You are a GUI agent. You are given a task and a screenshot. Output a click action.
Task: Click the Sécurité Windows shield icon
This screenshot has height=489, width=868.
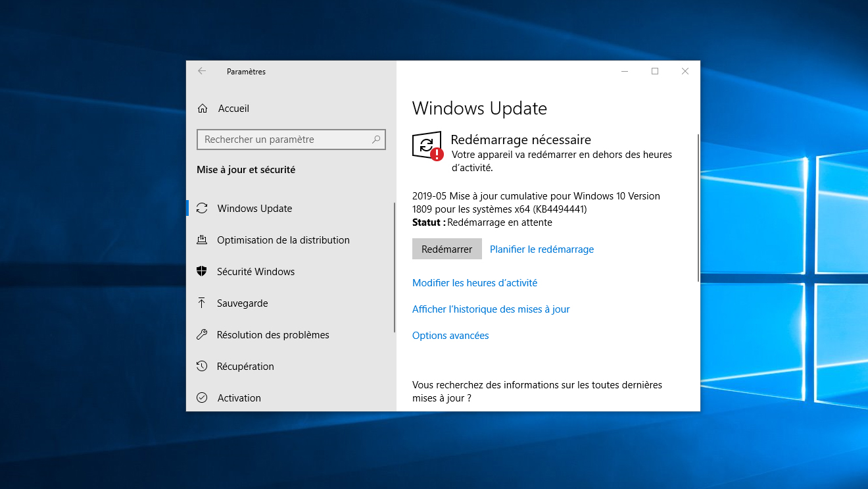(202, 271)
